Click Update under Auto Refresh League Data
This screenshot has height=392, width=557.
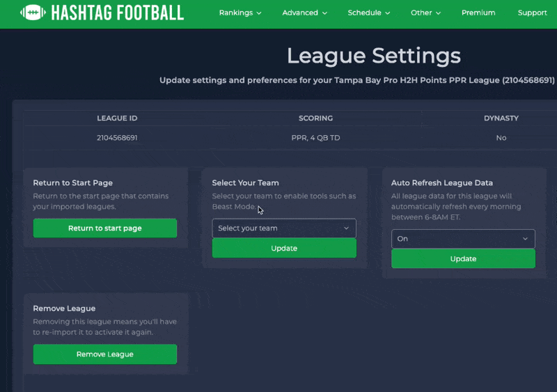click(463, 259)
